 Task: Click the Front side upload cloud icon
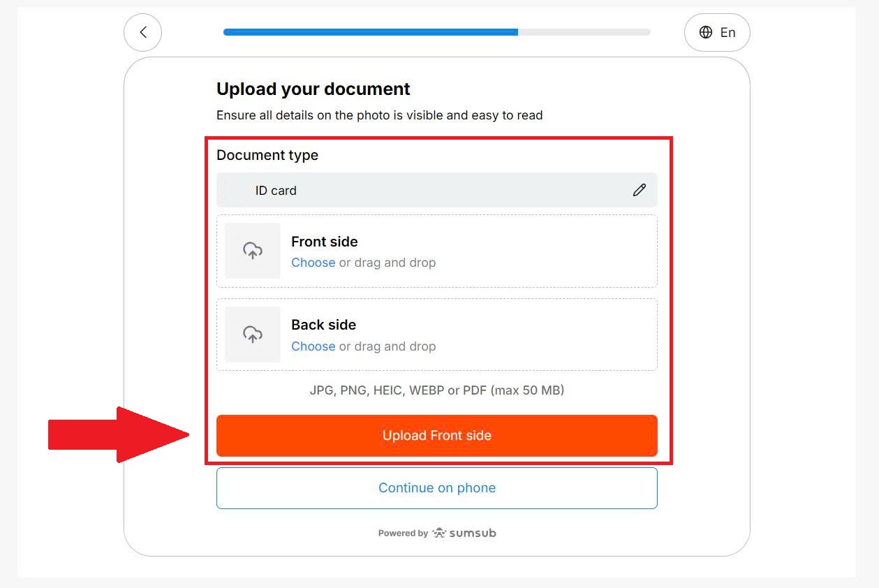coord(252,251)
